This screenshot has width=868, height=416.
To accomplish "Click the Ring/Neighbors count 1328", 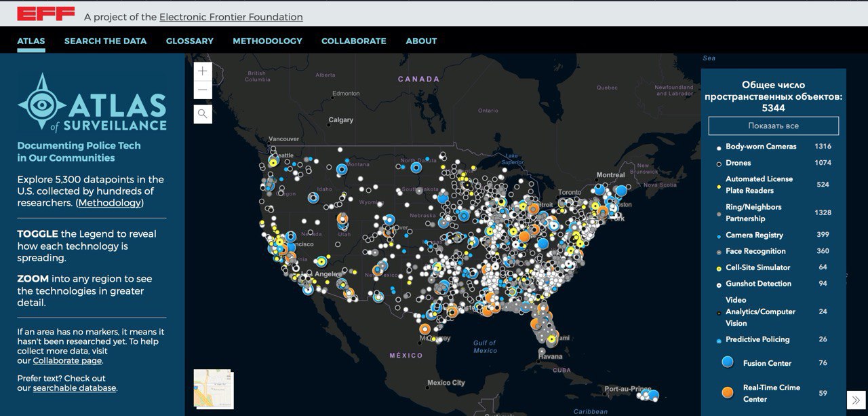I will click(823, 212).
